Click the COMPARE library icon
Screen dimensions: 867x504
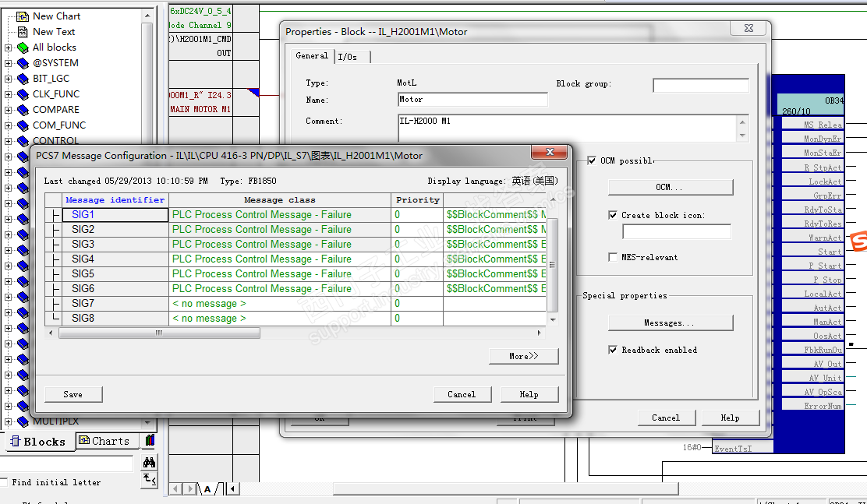pos(23,109)
